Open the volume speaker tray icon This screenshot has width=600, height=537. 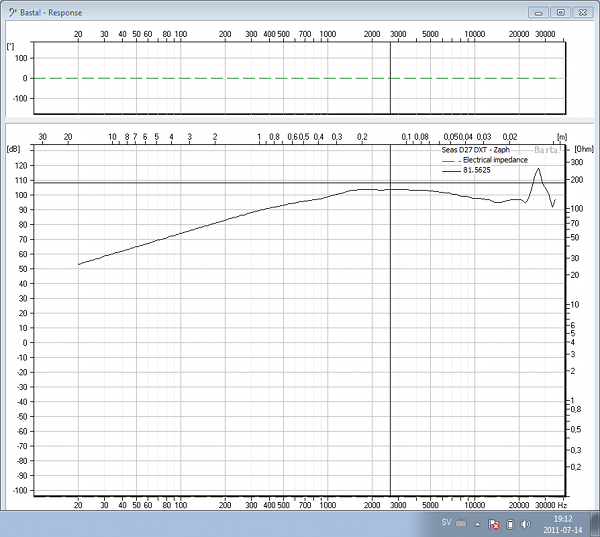tap(526, 523)
